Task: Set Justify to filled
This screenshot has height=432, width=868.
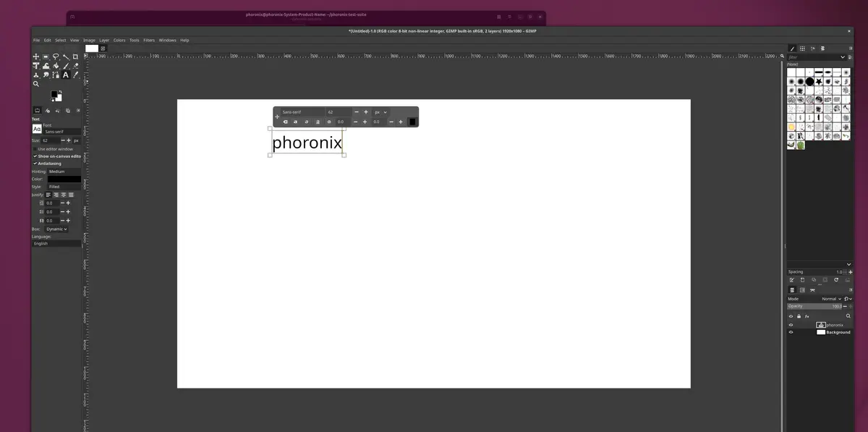Action: click(x=71, y=195)
